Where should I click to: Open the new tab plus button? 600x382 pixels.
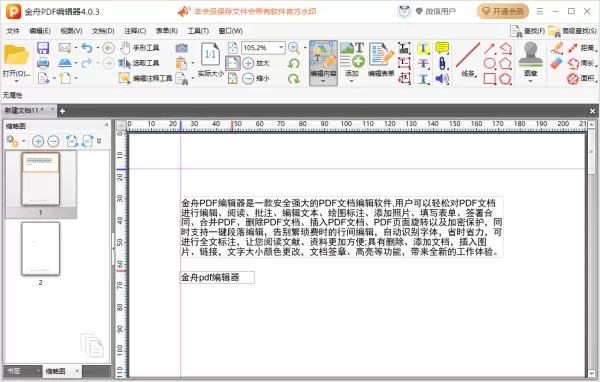62,111
